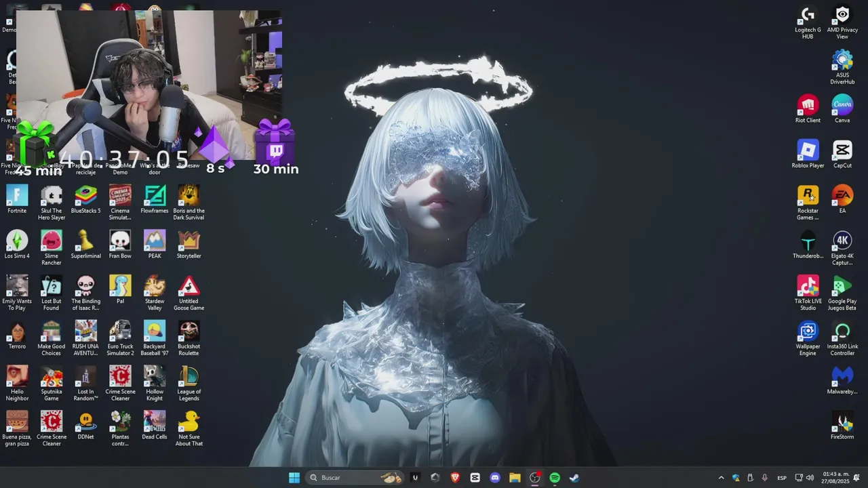Select the Hollow Knight icon

click(x=155, y=384)
